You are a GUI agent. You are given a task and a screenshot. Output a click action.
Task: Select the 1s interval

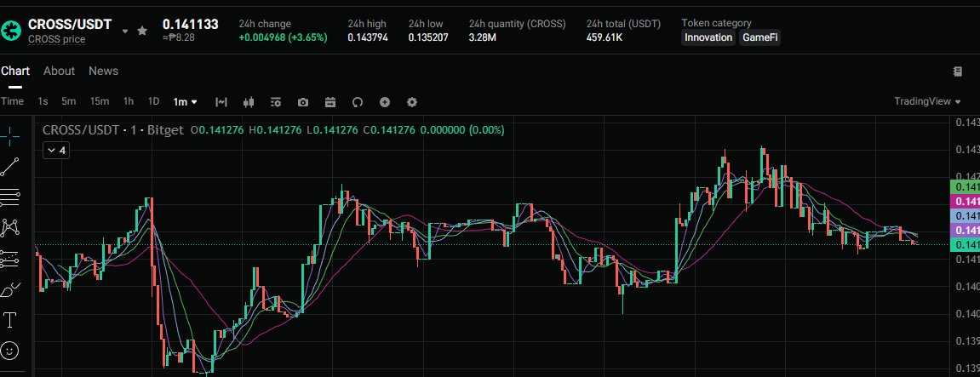coord(43,101)
